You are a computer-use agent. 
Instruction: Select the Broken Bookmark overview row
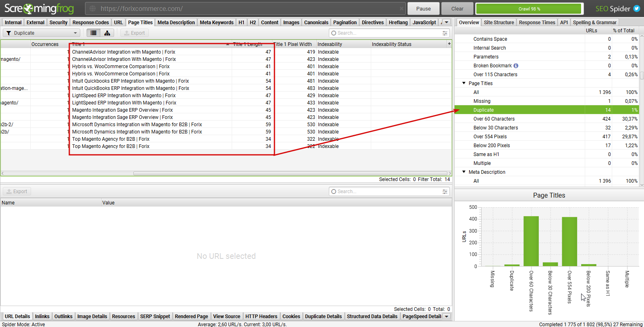(x=546, y=65)
